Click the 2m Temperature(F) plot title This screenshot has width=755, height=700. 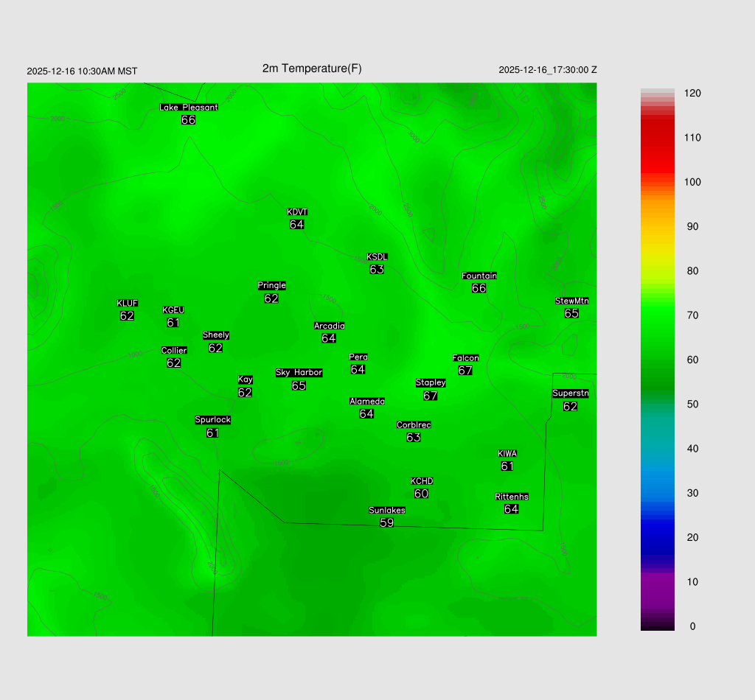(312, 69)
